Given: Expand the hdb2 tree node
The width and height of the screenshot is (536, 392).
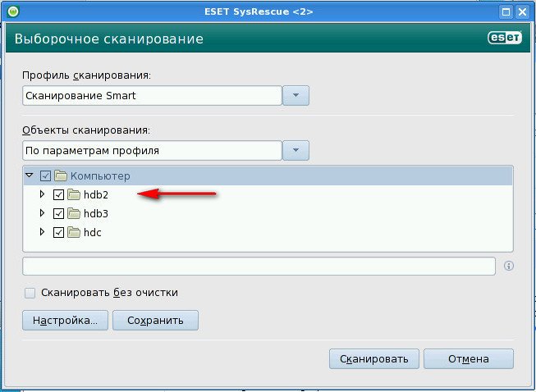Looking at the screenshot, I should [x=42, y=194].
